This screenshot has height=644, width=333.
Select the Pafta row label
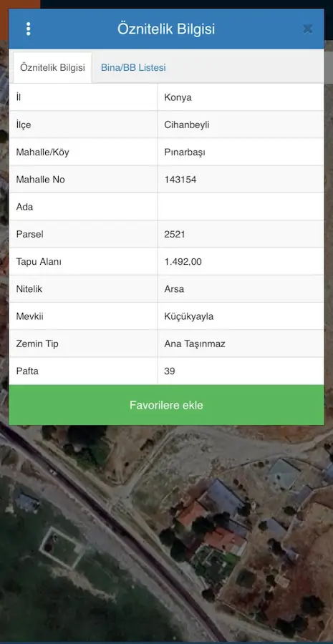(x=27, y=371)
